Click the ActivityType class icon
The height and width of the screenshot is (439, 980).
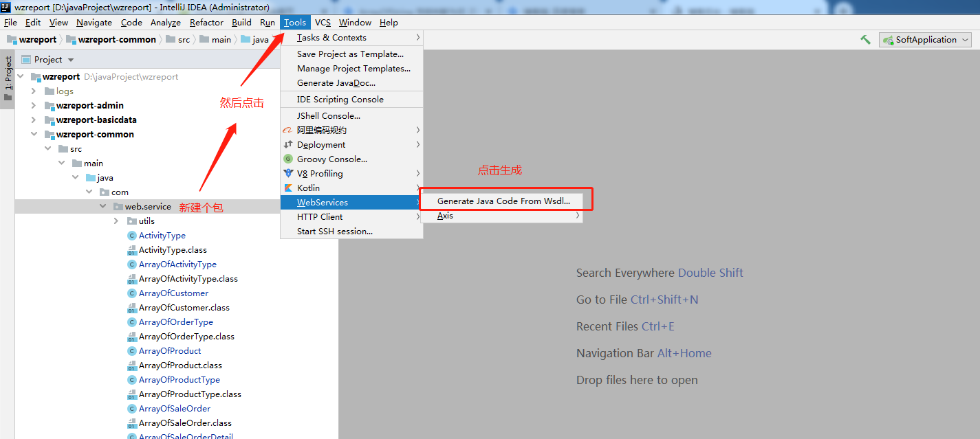tap(132, 236)
